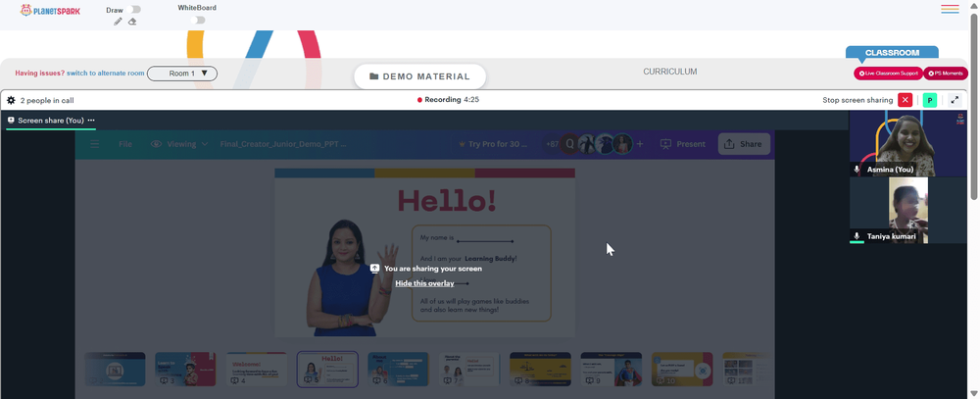Open the Screen share three-dot options
The height and width of the screenshot is (399, 980).
pyautogui.click(x=91, y=120)
